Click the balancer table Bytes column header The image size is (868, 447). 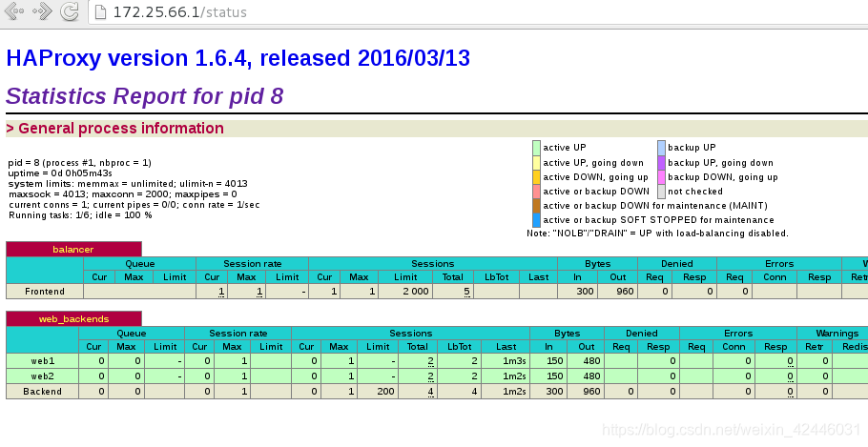point(598,264)
